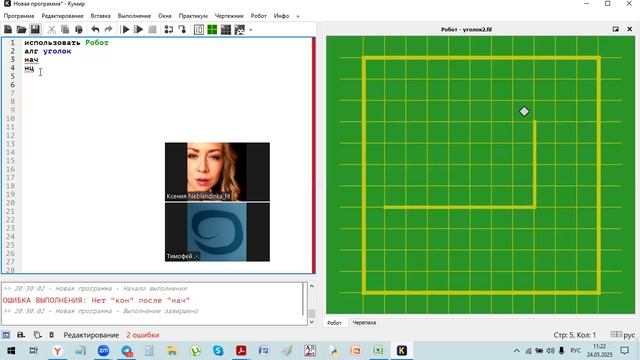This screenshot has width=640, height=360.
Task: Open the Windows Start menu
Action: [11, 351]
